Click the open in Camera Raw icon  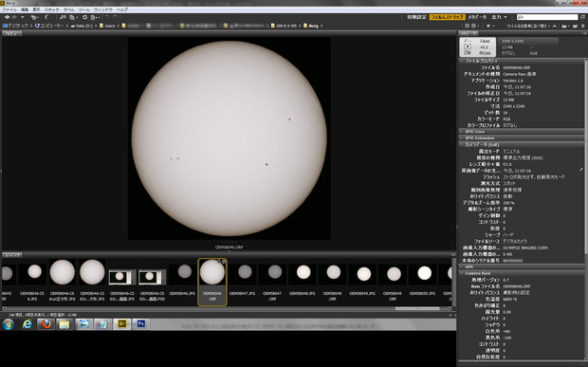[84, 17]
